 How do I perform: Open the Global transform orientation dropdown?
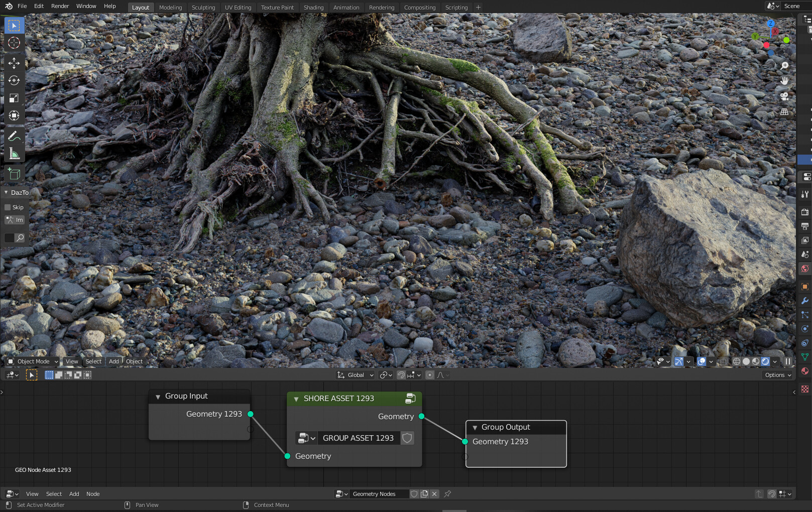tap(355, 374)
